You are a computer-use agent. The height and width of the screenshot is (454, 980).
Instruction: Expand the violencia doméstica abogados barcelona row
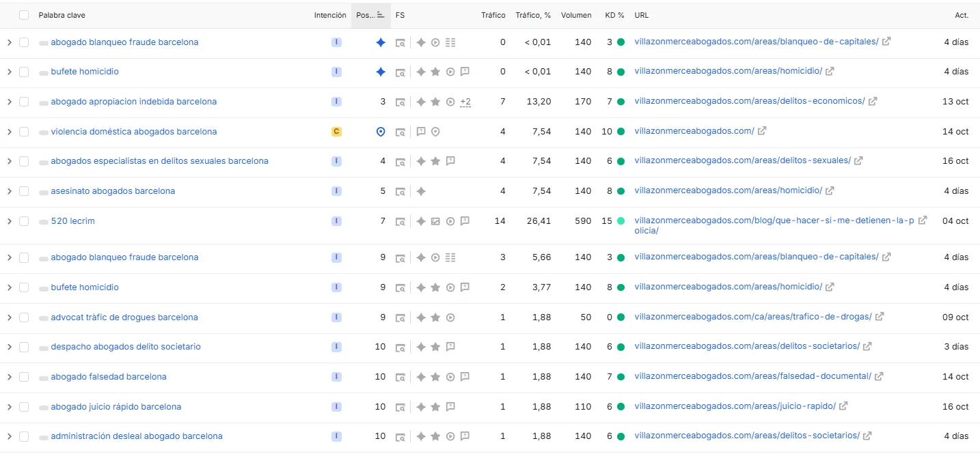[9, 132]
